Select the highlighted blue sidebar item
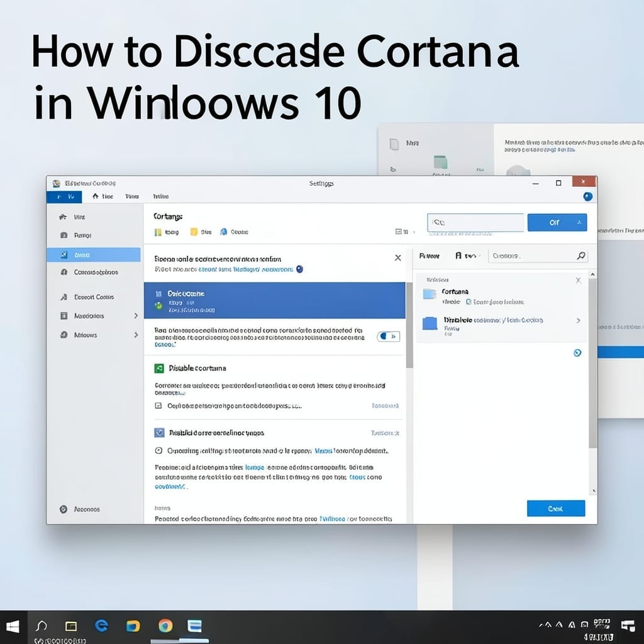 tap(94, 255)
